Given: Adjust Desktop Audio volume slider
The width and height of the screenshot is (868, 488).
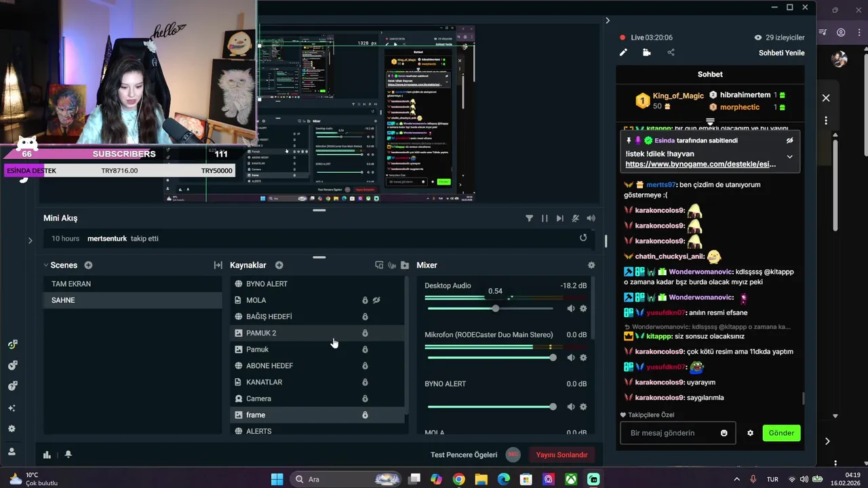Looking at the screenshot, I should click(x=490, y=308).
